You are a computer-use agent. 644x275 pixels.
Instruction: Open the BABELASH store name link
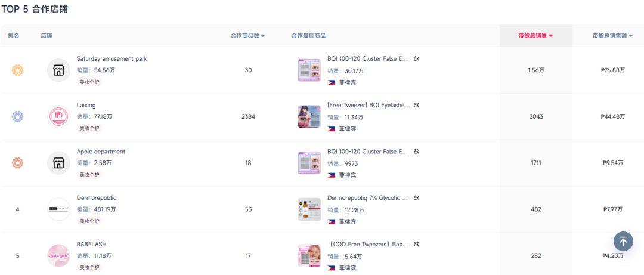(x=92, y=244)
